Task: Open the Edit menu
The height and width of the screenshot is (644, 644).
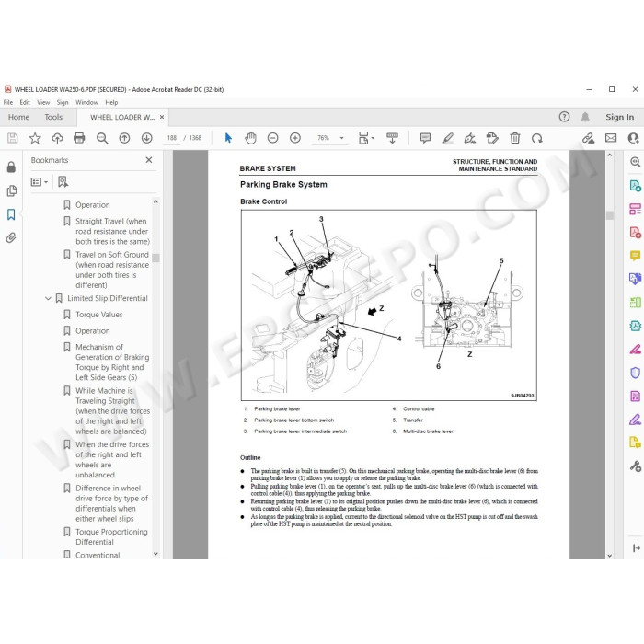Action: [x=25, y=102]
